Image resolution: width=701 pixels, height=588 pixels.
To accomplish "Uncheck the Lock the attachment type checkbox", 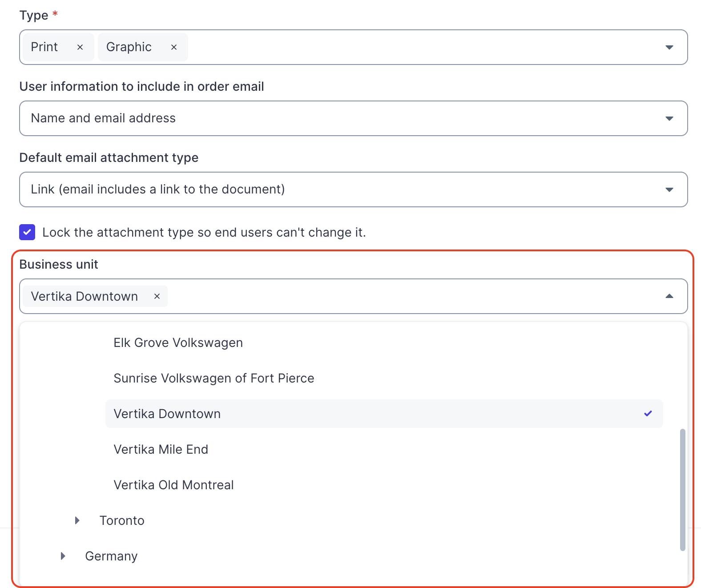I will (x=27, y=232).
